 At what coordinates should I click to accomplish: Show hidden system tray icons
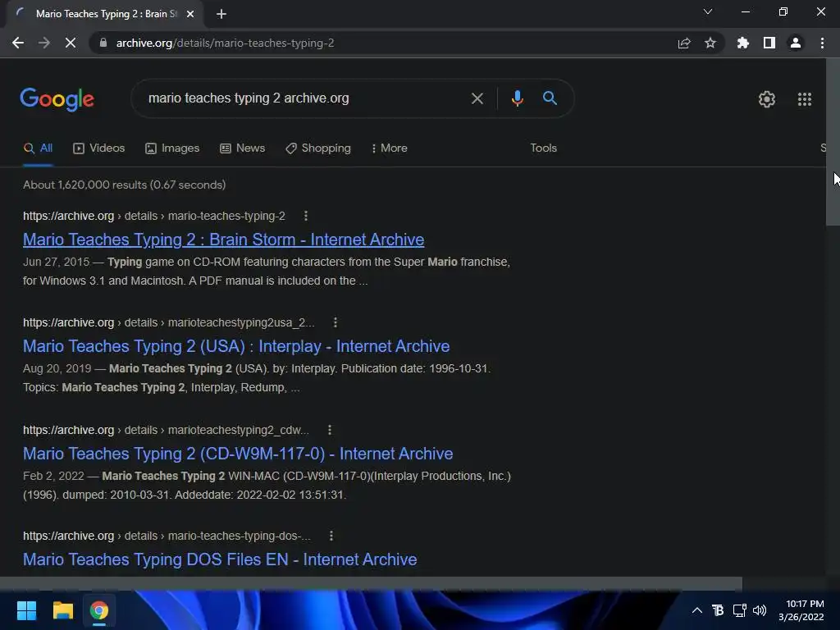pos(697,610)
